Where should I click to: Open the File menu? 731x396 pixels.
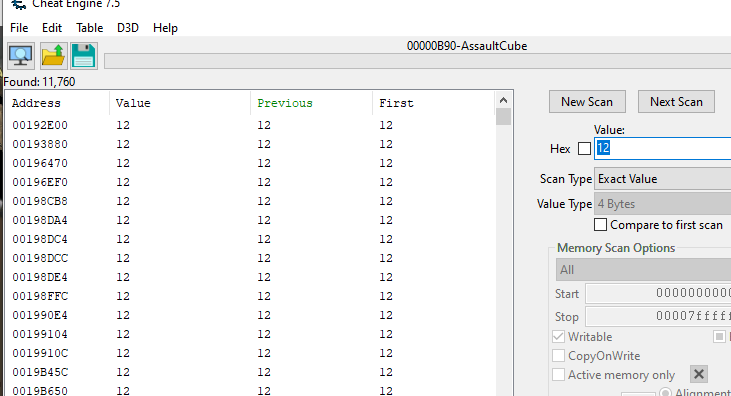(19, 28)
